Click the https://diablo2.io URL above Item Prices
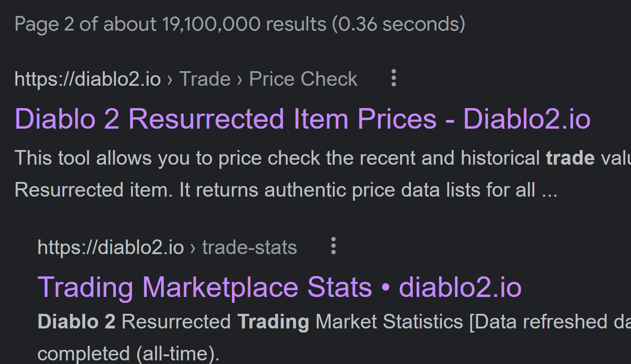631x364 pixels. coord(88,79)
